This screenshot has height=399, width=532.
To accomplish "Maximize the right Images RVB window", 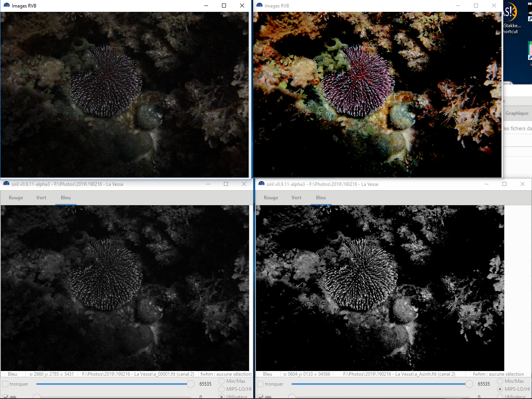I will tap(476, 6).
